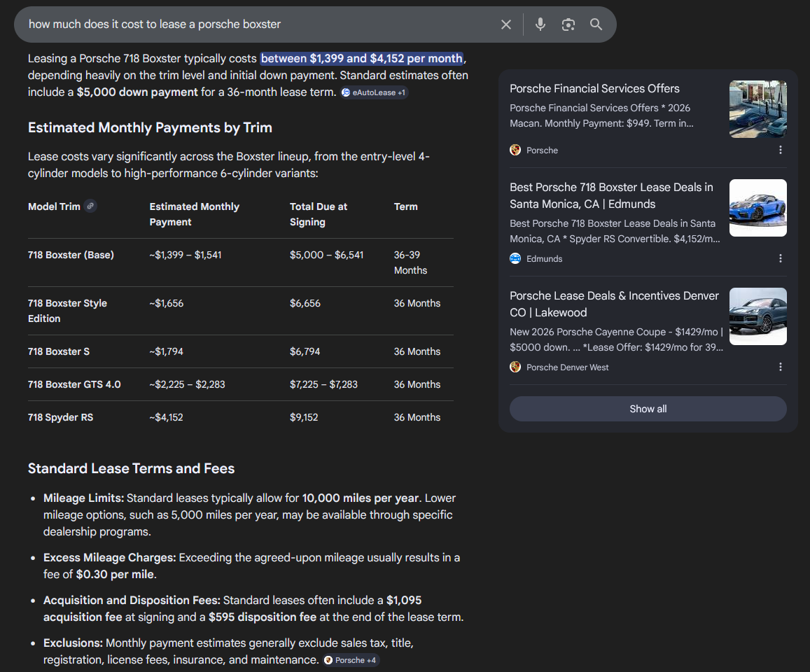Open options menu for the Porsche source card
The width and height of the screenshot is (810, 672).
click(x=780, y=150)
